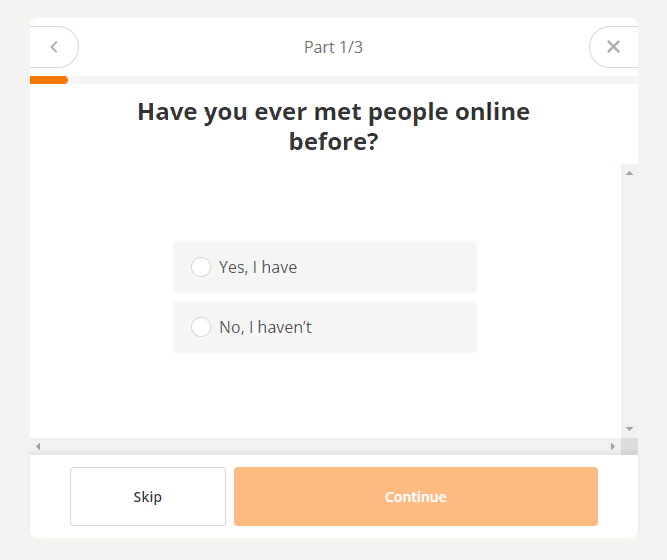This screenshot has width=667, height=560.
Task: Click the vertical scrollbar up arrow
Action: tap(629, 173)
